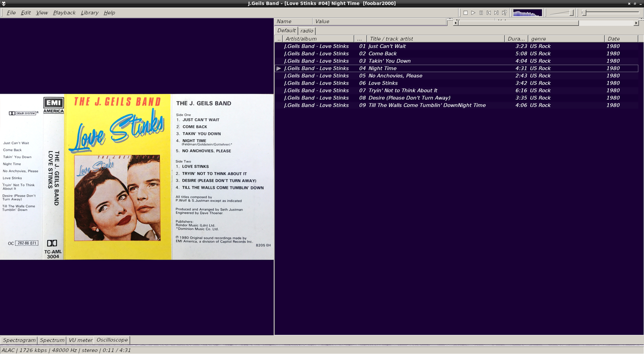Select track 01 Just Can't Wait
Viewport: 644px width, 354px height.
click(456, 46)
